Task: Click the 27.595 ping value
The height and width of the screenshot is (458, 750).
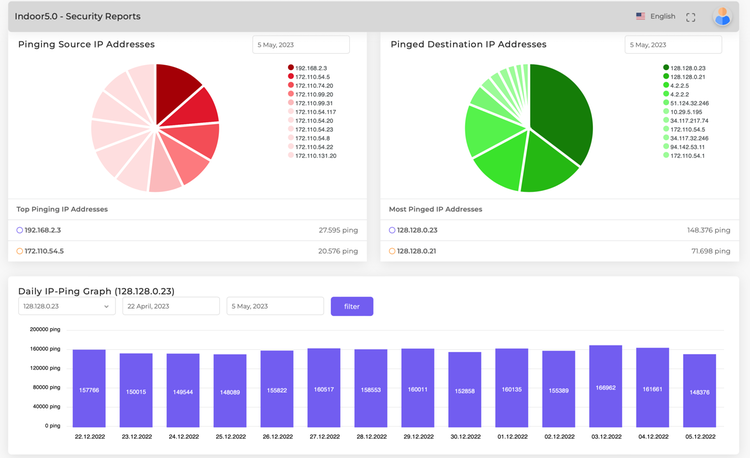Action: click(x=338, y=230)
